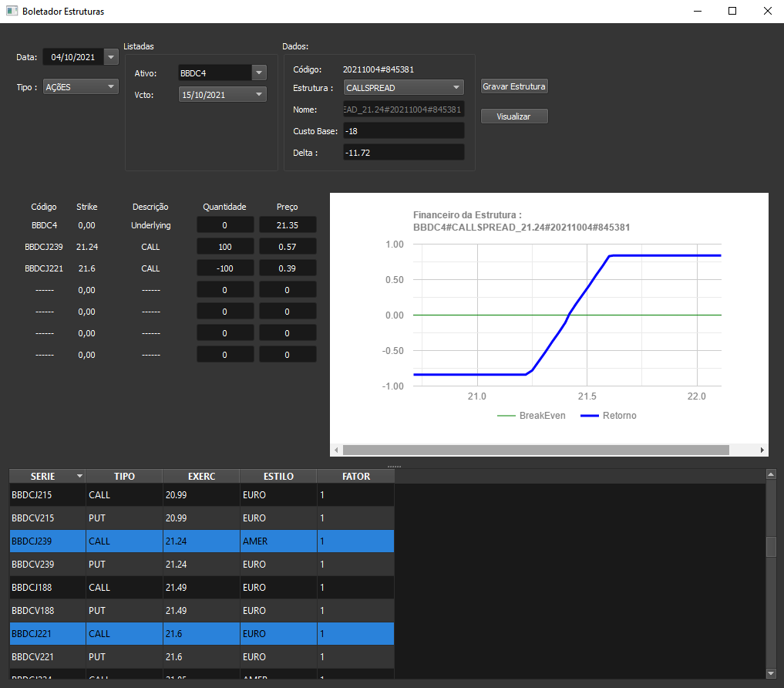The image size is (784, 688).
Task: Open the Vcto 15/10/2021 dropdown
Action: pyautogui.click(x=223, y=95)
